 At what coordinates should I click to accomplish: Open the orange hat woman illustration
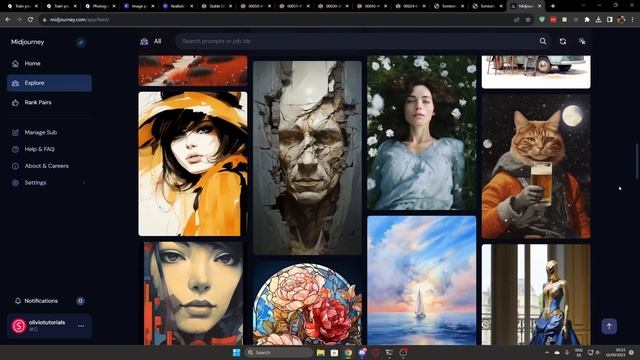pos(193,164)
